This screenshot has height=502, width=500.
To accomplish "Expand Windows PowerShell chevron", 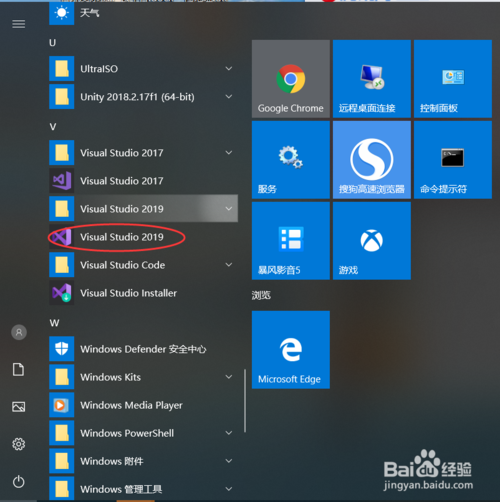I will [x=229, y=433].
